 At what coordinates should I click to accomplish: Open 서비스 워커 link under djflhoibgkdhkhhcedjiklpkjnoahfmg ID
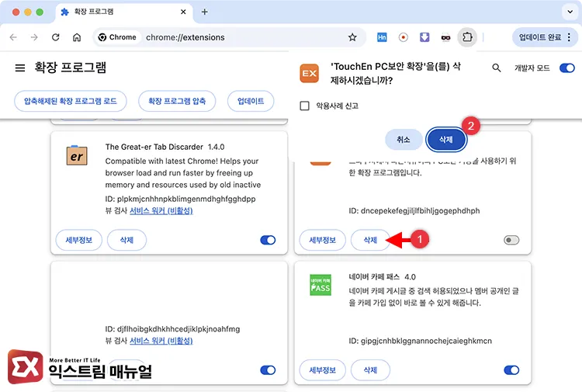click(161, 341)
